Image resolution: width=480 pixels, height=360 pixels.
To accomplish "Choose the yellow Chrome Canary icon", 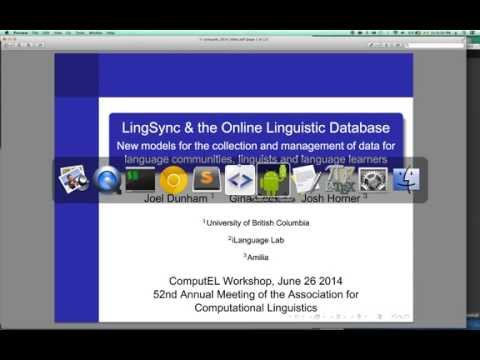I will pyautogui.click(x=173, y=180).
